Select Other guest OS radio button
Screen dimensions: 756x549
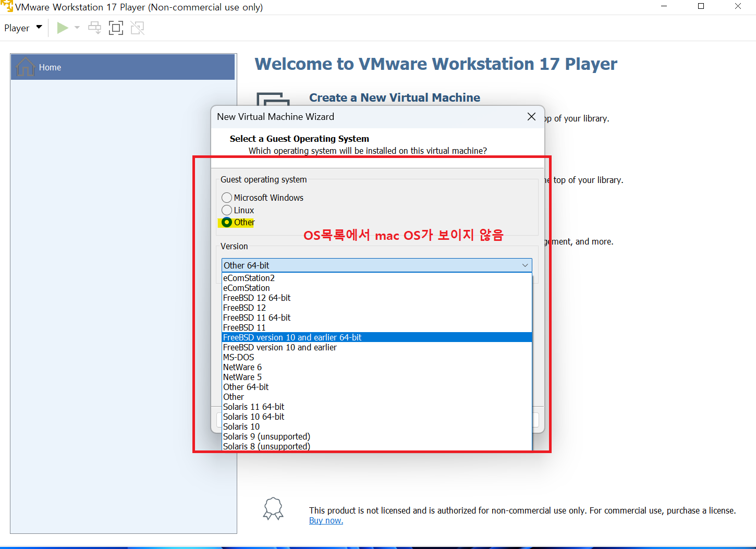click(227, 223)
